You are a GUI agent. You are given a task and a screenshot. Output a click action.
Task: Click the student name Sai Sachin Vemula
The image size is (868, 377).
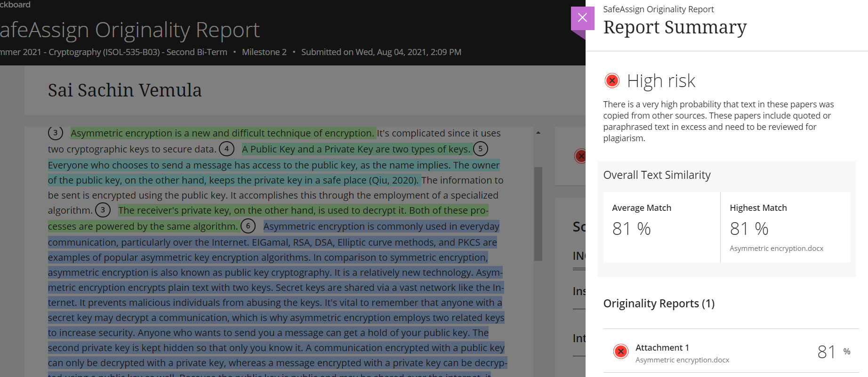tap(125, 90)
